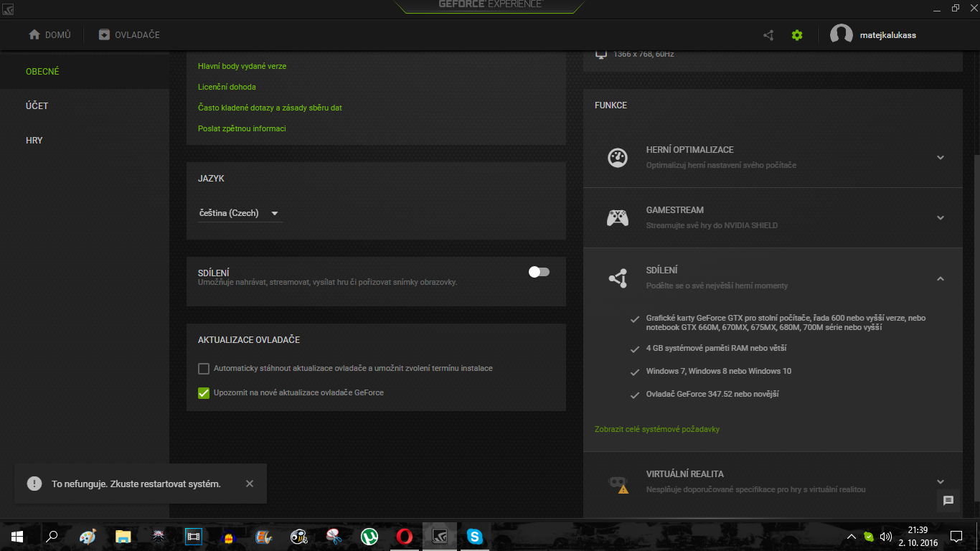This screenshot has height=551, width=980.
Task: Open the Windows action center icon
Action: (x=956, y=536)
